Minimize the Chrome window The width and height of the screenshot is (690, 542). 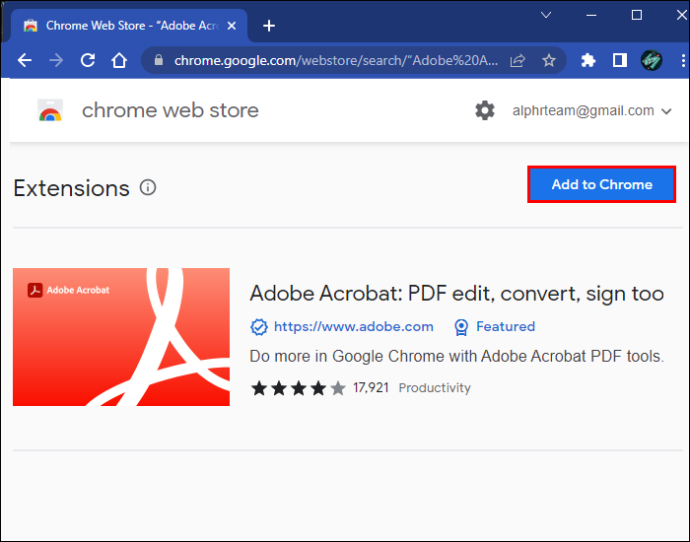pos(591,15)
